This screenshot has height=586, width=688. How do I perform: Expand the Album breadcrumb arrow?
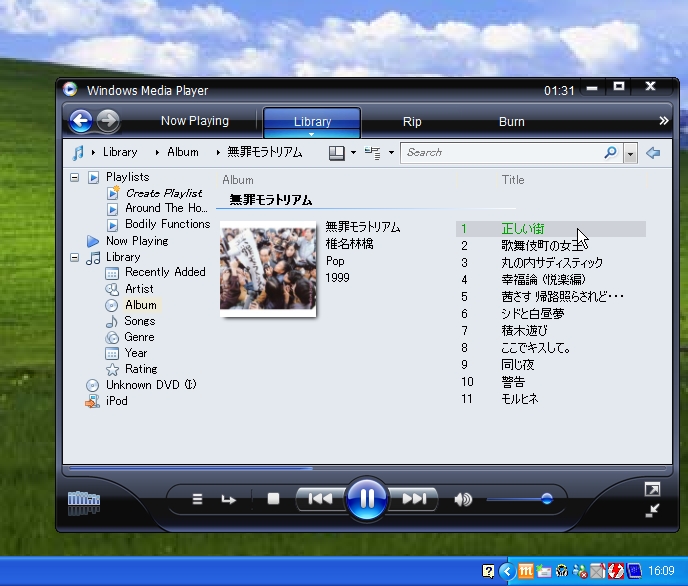pyautogui.click(x=157, y=153)
